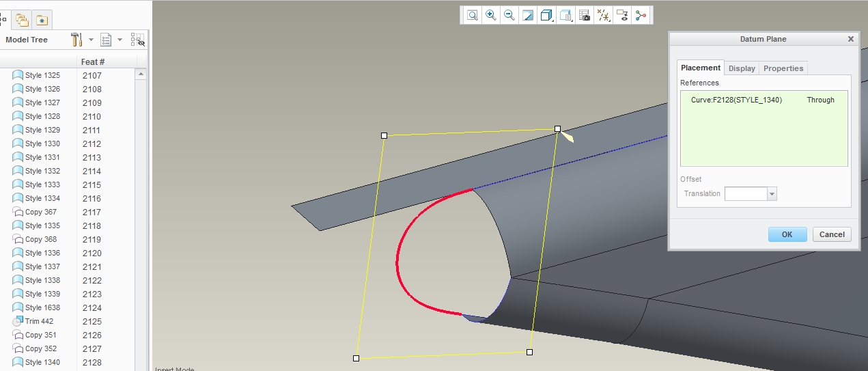Open the saved orientations icon
This screenshot has width=868, height=371.
point(565,15)
